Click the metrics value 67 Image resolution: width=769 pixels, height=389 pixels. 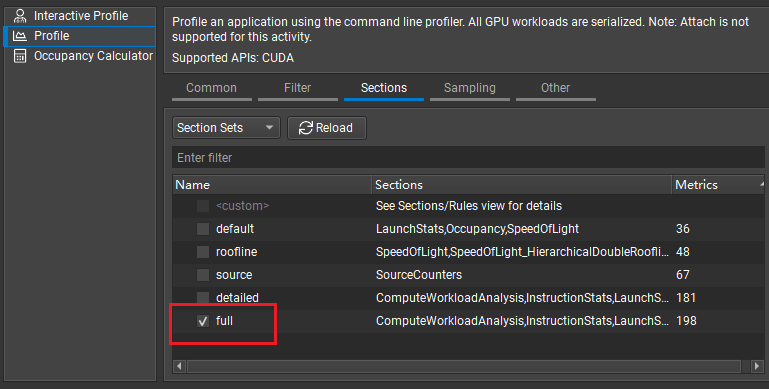(683, 275)
